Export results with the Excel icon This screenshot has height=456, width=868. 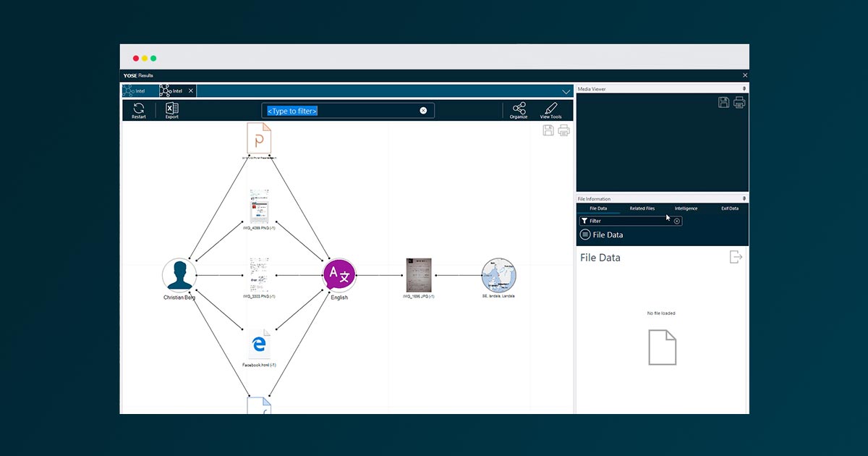point(171,108)
